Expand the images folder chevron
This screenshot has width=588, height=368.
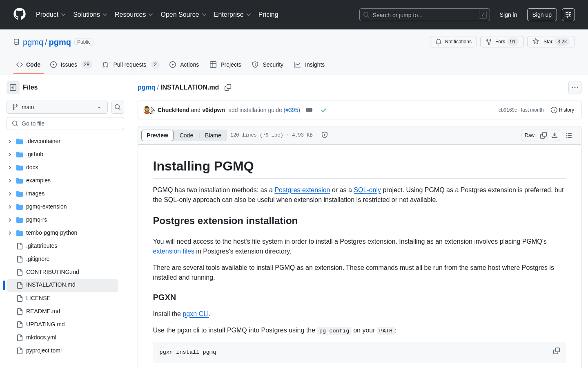point(10,193)
